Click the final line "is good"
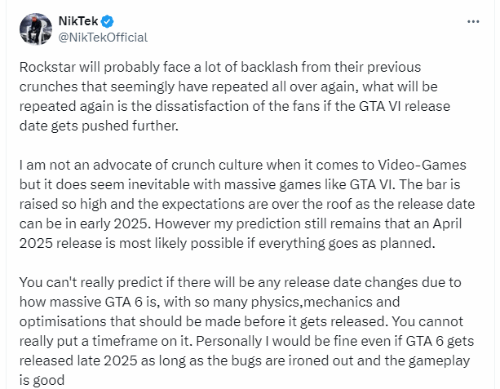 click(42, 380)
